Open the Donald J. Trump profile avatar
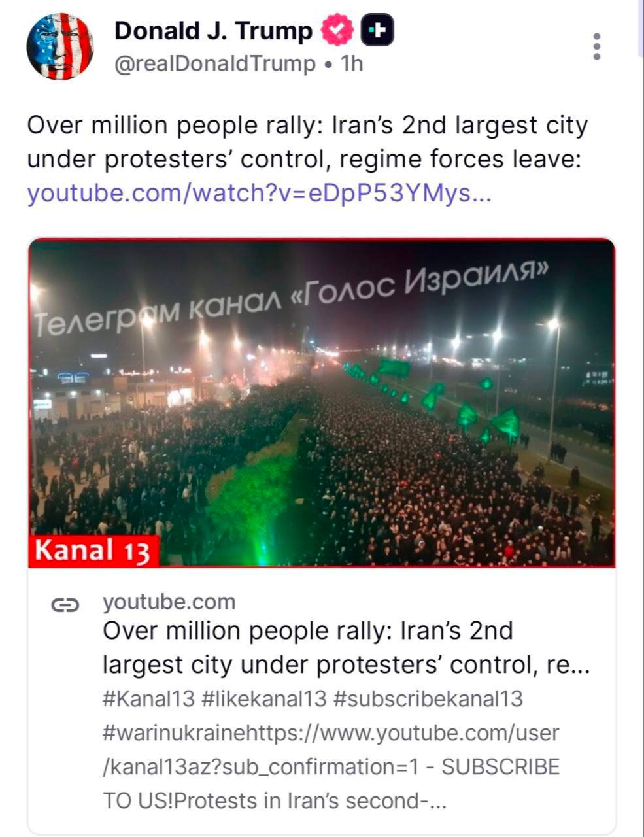 (59, 47)
